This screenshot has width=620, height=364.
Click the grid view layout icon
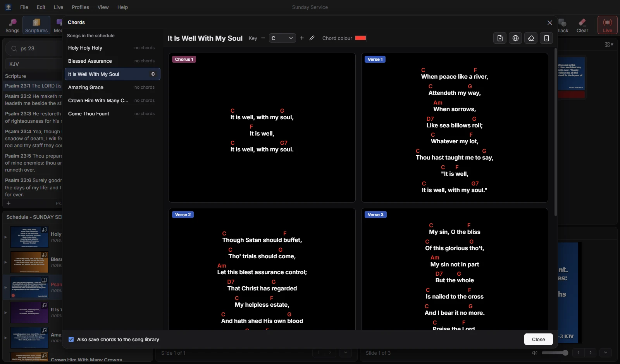[609, 45]
